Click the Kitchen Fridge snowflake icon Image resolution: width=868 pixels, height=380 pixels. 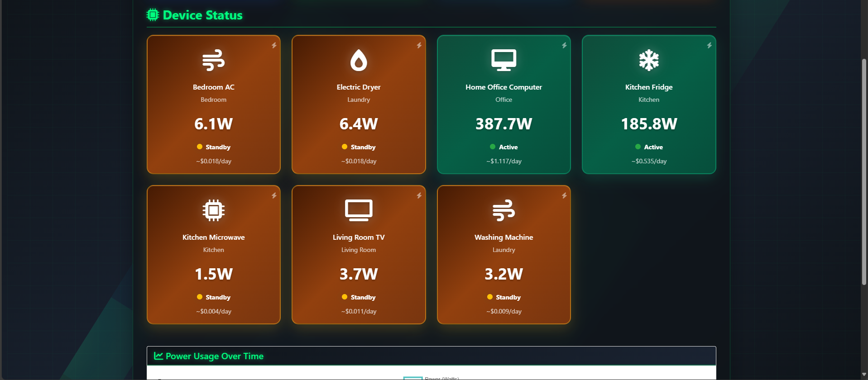point(649,60)
